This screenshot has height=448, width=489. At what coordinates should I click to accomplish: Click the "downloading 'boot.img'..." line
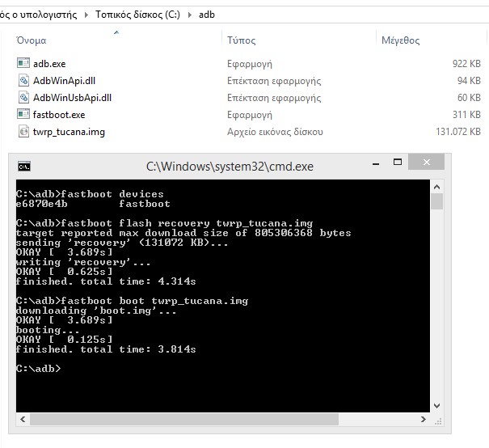[x=96, y=311]
